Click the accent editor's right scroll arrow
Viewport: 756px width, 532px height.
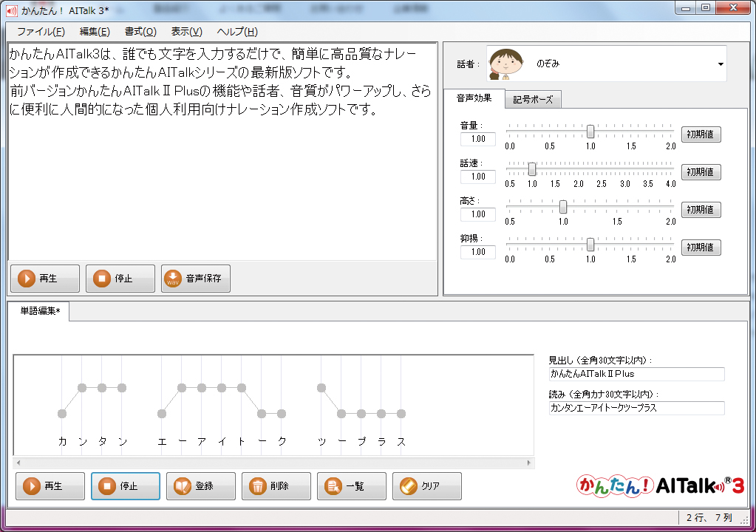(529, 463)
